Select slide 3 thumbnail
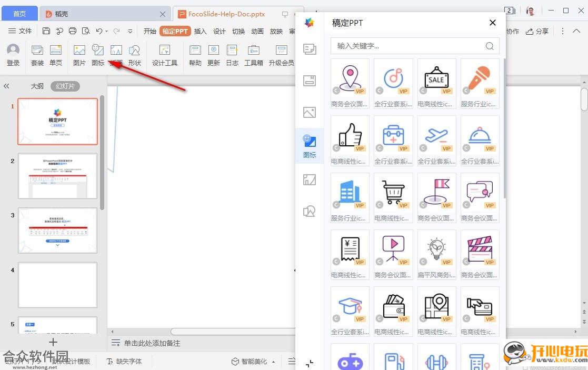The image size is (588, 370). 57,230
